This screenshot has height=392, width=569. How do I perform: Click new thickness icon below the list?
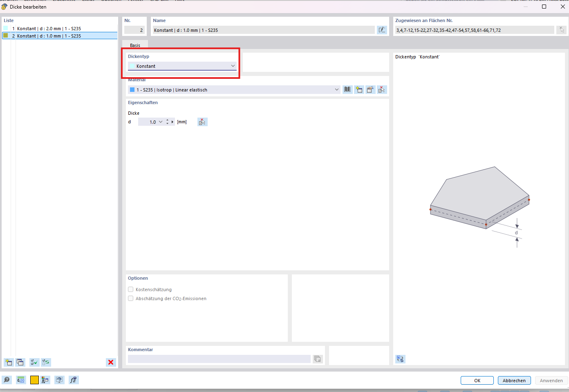9,362
